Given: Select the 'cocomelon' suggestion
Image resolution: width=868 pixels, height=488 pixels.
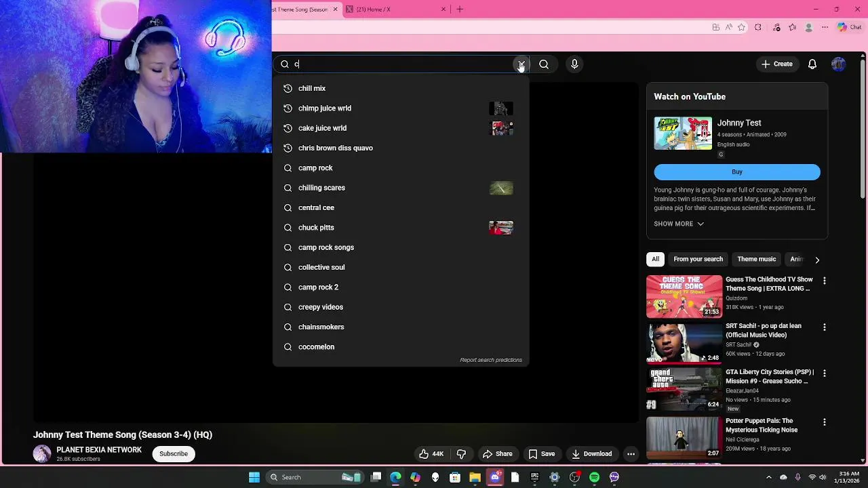Looking at the screenshot, I should click(x=400, y=347).
